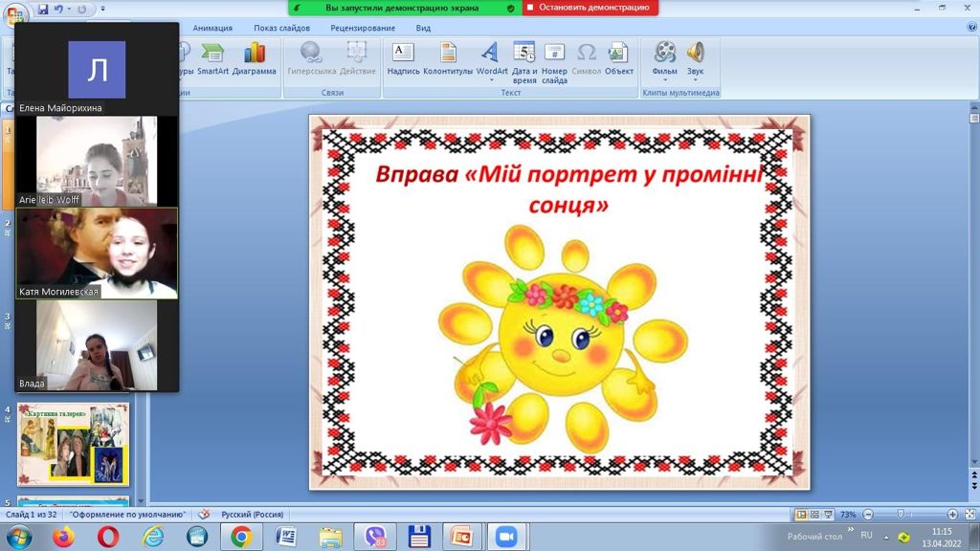This screenshot has height=551, width=980.
Task: Insert an Объект into slide
Action: [x=618, y=58]
